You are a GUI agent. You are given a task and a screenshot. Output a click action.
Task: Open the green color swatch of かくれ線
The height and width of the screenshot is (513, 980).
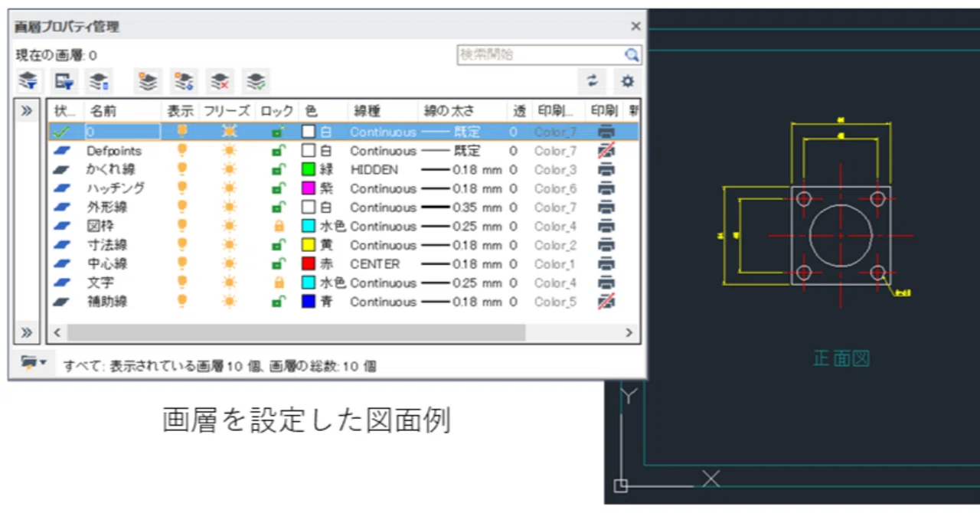coord(309,170)
